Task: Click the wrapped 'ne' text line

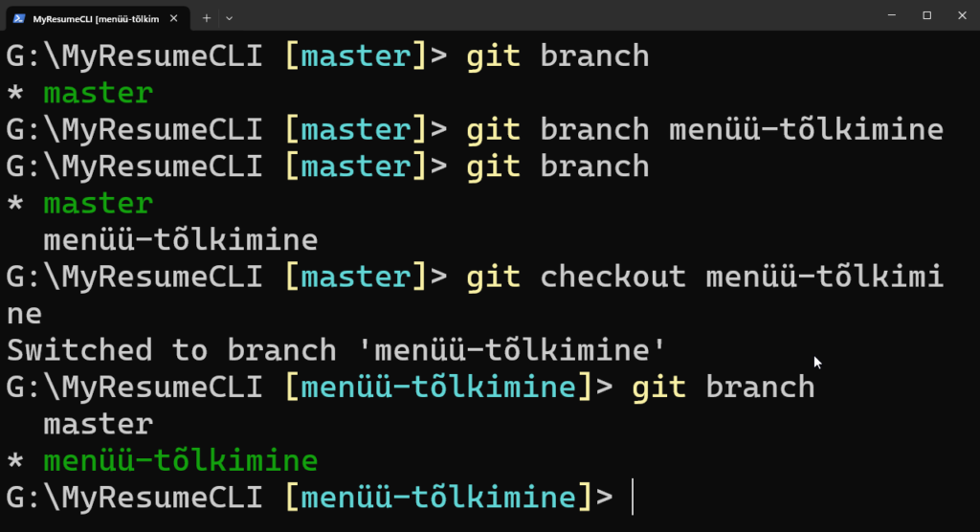Action: tap(25, 314)
